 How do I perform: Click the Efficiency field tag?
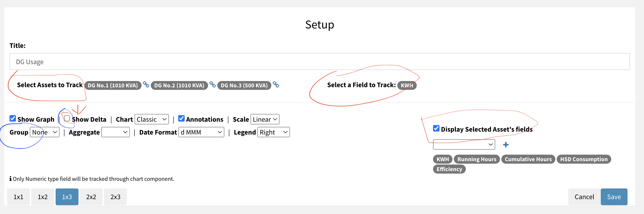coord(449,169)
